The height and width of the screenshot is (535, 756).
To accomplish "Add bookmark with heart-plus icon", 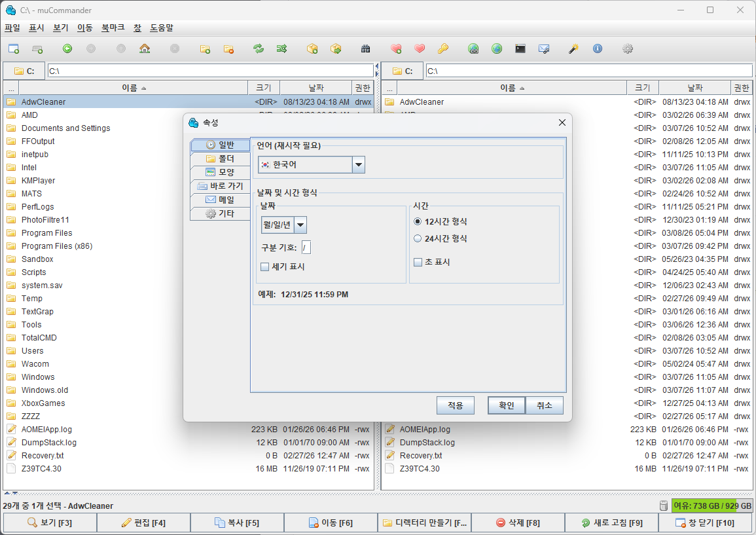I will [396, 48].
